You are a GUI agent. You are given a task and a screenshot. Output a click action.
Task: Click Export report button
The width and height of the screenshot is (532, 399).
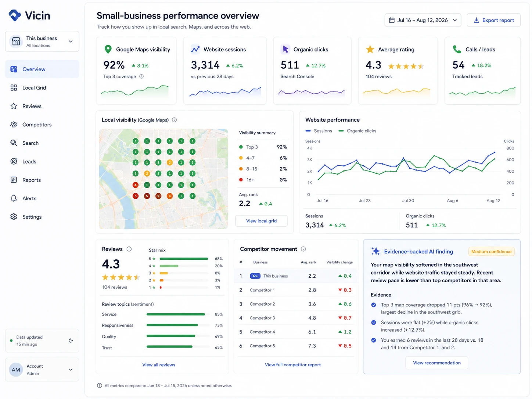click(x=493, y=20)
